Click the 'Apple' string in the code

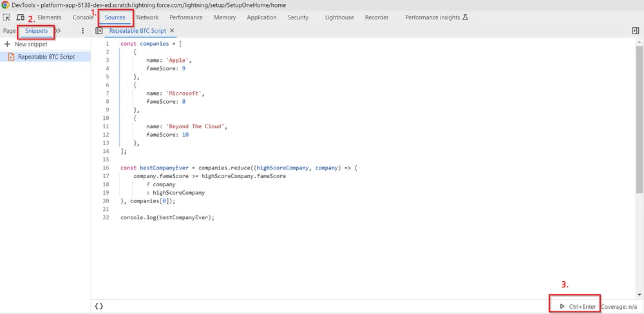coord(178,60)
